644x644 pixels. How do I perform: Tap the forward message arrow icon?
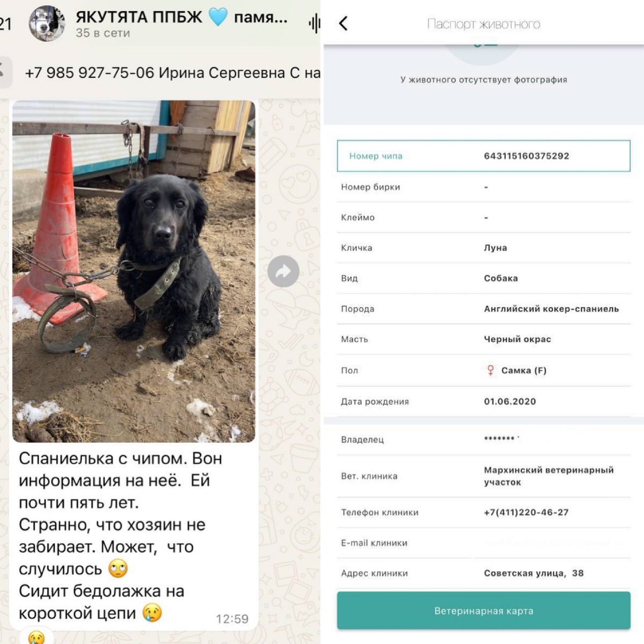click(x=283, y=272)
